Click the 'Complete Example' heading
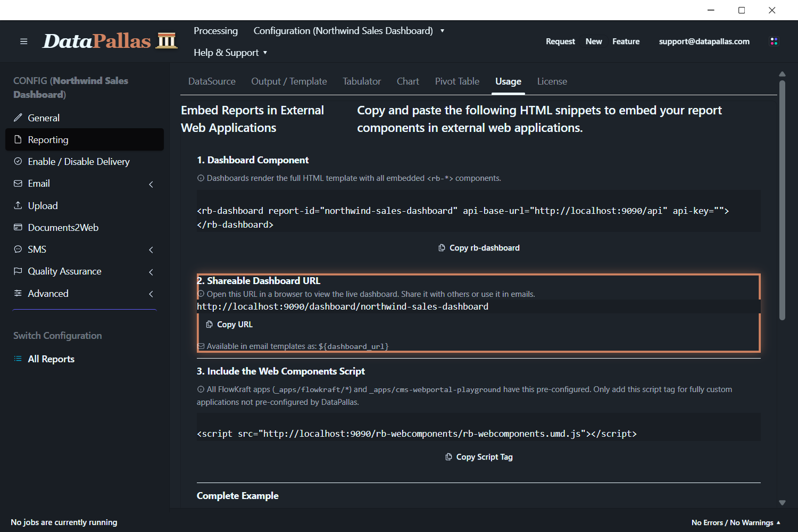The width and height of the screenshot is (798, 532). click(x=238, y=496)
